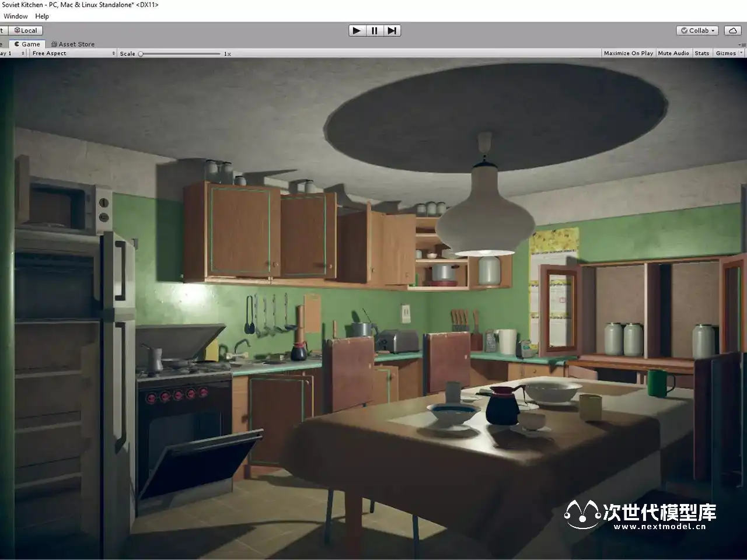Show the Stats overlay
This screenshot has height=560, width=747.
[701, 53]
